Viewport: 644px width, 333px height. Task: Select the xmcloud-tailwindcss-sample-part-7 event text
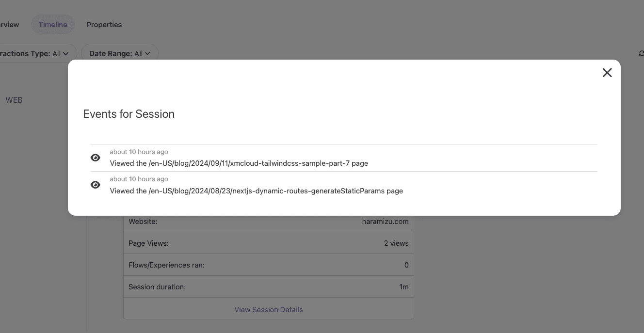click(239, 163)
